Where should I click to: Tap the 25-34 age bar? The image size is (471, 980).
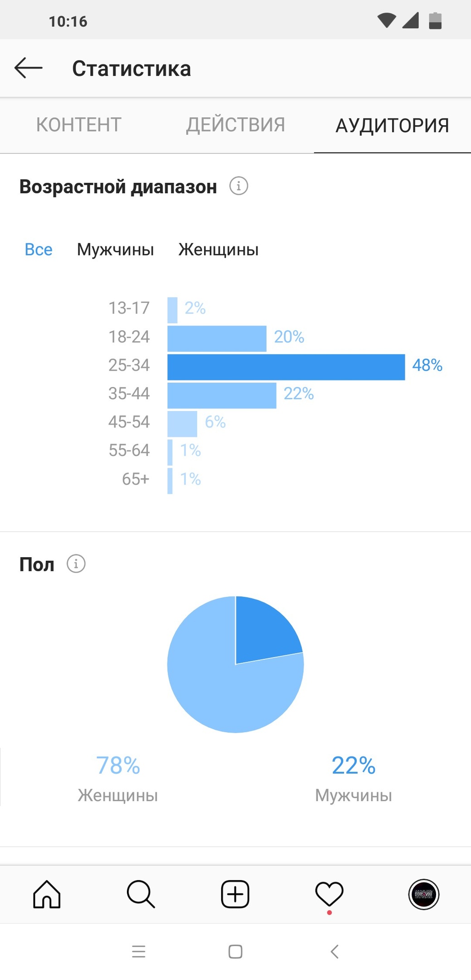pyautogui.click(x=286, y=367)
